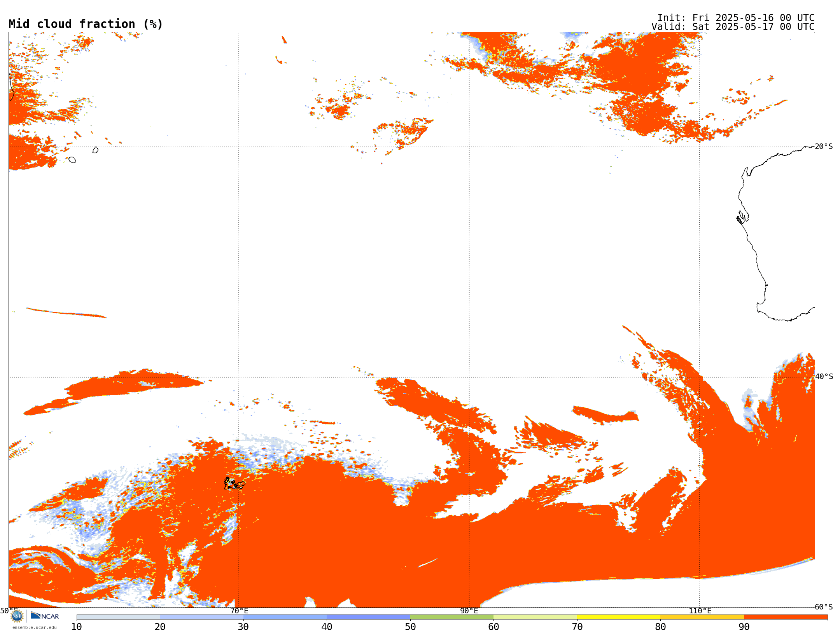Click the 30-40 blue colorbar segment
The image size is (840, 632).
point(285,617)
